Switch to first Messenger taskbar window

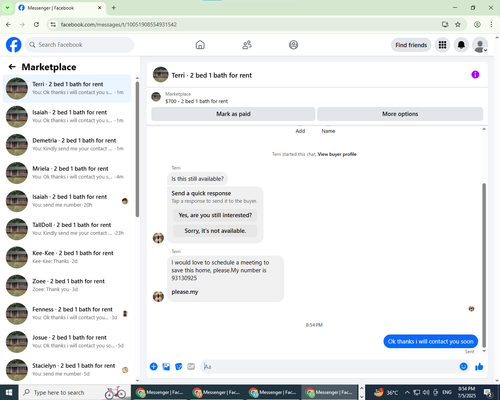(159, 392)
